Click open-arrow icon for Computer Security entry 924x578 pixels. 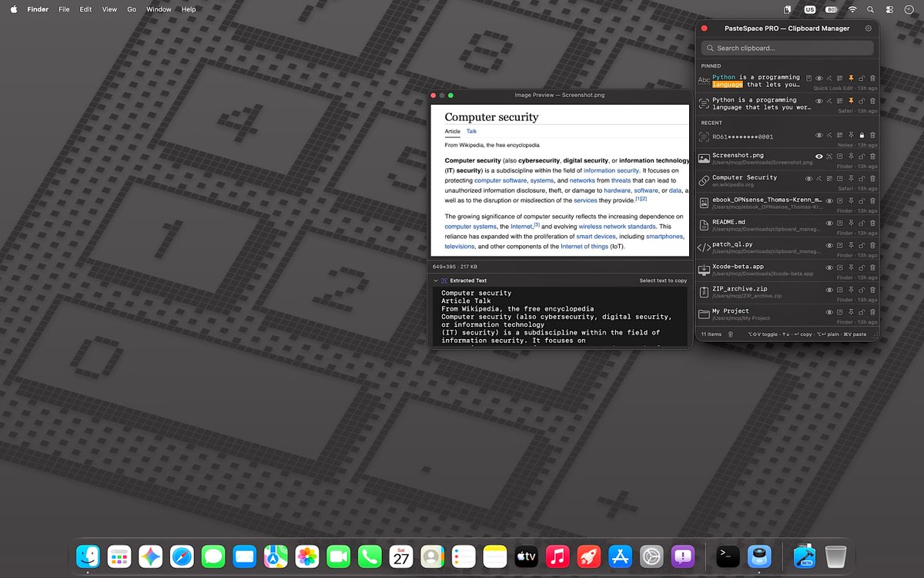pyautogui.click(x=839, y=178)
